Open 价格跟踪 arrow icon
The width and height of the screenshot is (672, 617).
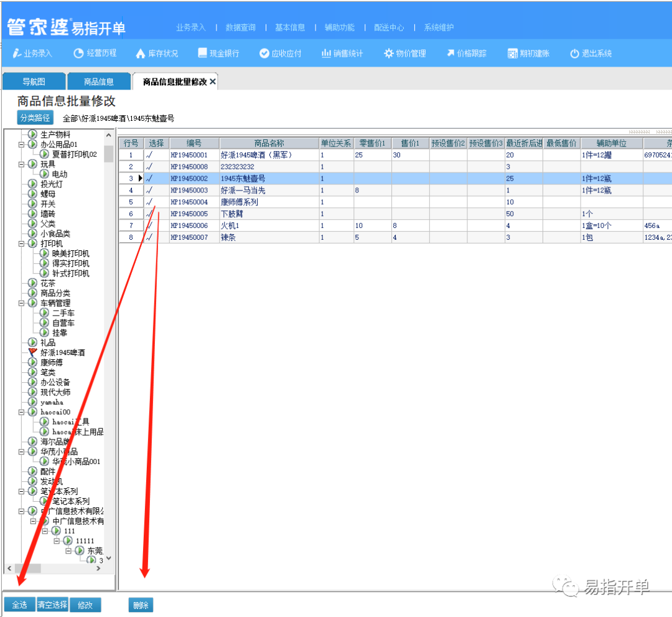tap(450, 53)
